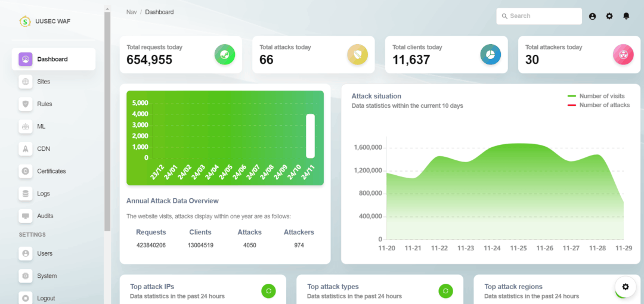Refresh the Top attack IPs panel
The width and height of the screenshot is (644, 304).
click(x=268, y=291)
